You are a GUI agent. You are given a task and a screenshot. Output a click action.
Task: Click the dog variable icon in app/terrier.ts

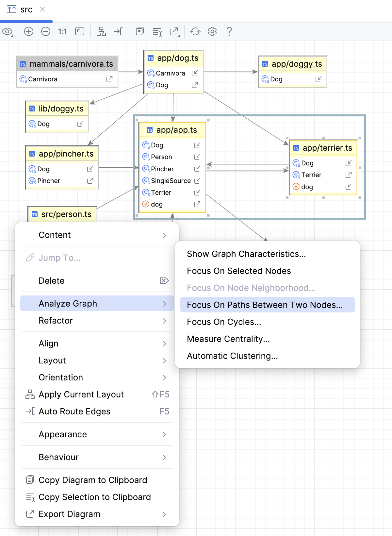296,187
